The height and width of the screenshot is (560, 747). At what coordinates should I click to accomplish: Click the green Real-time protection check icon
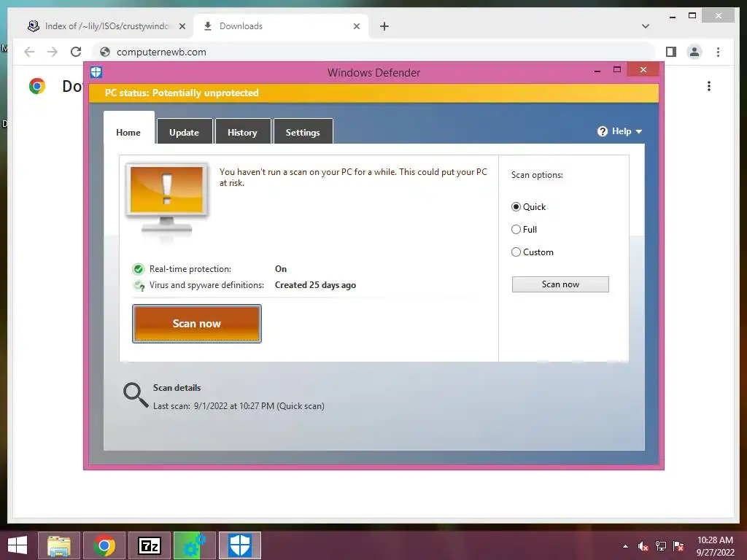(138, 269)
